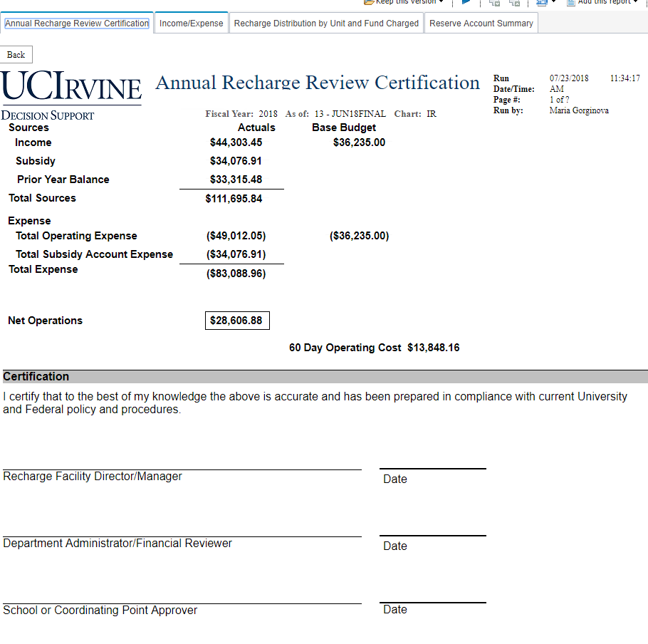Switch to the Income/Expense tab
Viewport: 648px width, 644px height.
pyautogui.click(x=192, y=23)
